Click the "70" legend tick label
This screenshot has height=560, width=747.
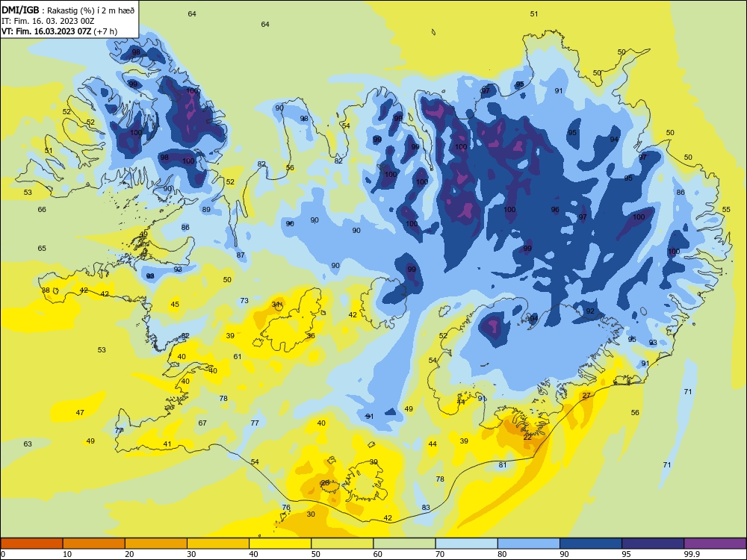[x=440, y=554]
